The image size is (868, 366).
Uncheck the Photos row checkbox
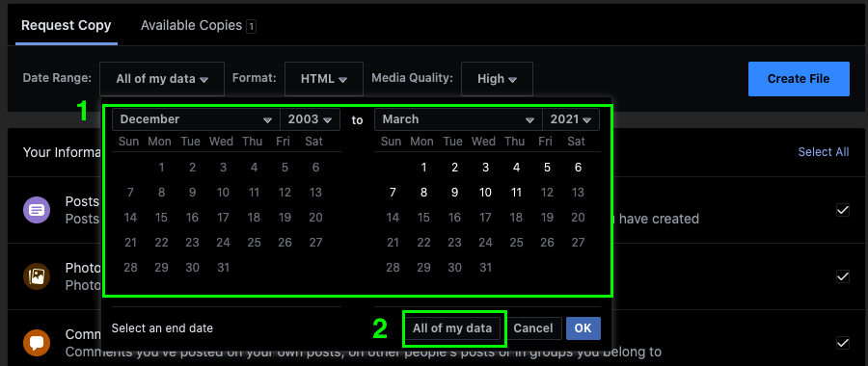[843, 276]
